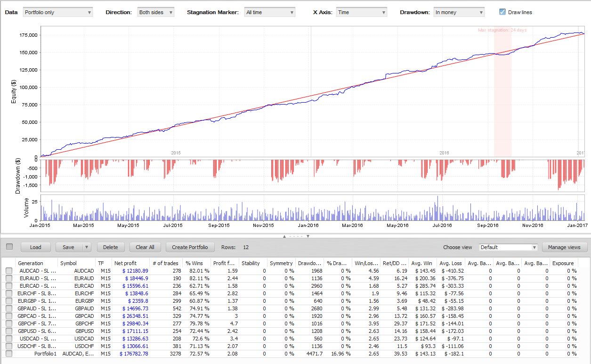This screenshot has height=364, width=591.
Task: Open the Choose view 'Default' dropdown
Action: (x=508, y=247)
